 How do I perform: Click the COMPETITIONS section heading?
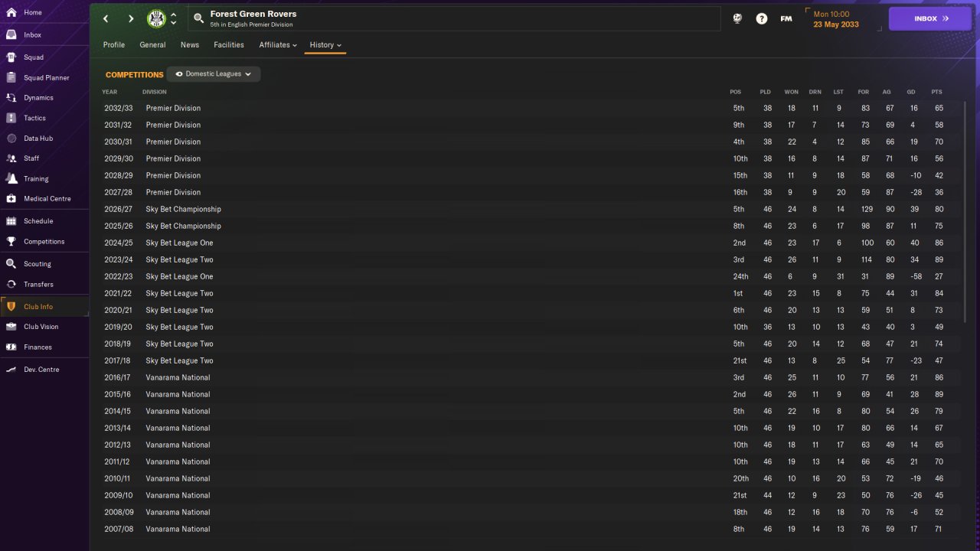[135, 75]
